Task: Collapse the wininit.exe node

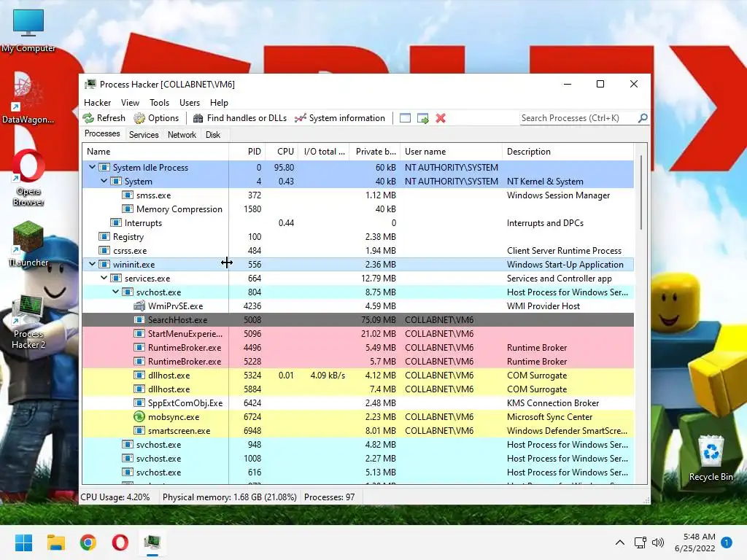Action: tap(92, 264)
